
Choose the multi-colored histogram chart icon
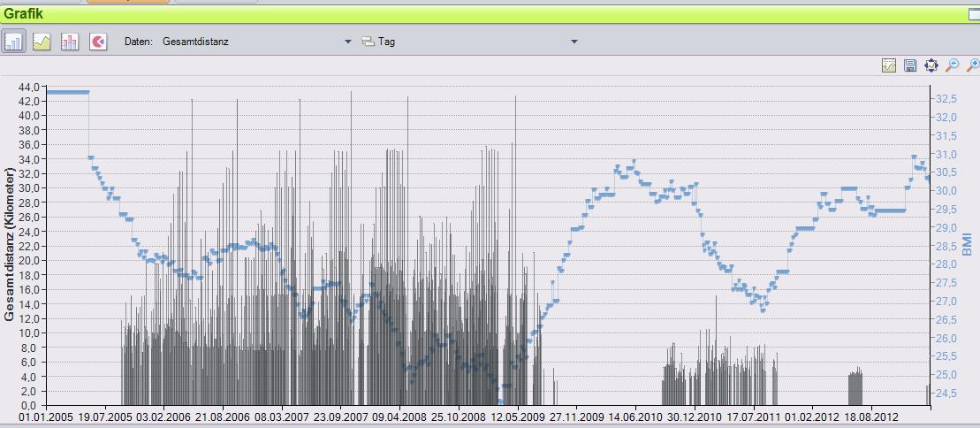point(70,42)
